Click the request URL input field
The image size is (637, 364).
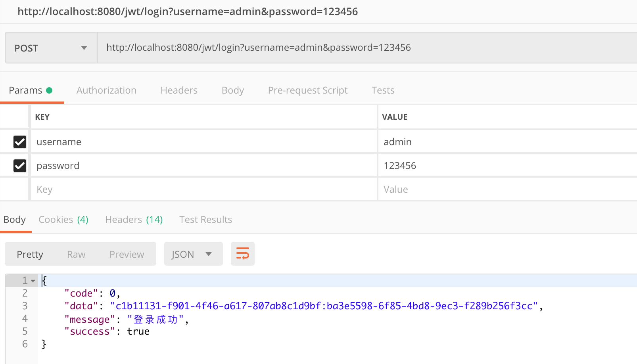click(278, 47)
